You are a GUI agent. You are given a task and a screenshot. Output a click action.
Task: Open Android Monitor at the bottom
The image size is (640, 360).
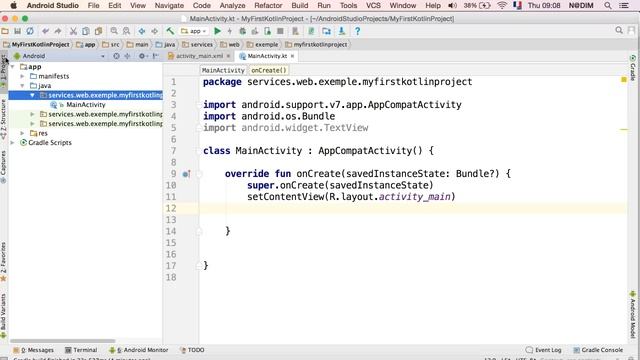[139, 350]
